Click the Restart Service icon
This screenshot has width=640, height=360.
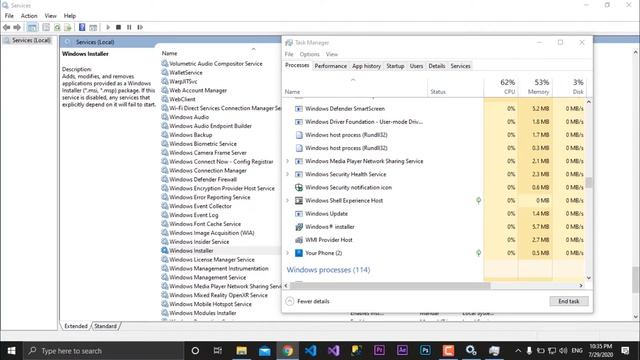pos(140,27)
